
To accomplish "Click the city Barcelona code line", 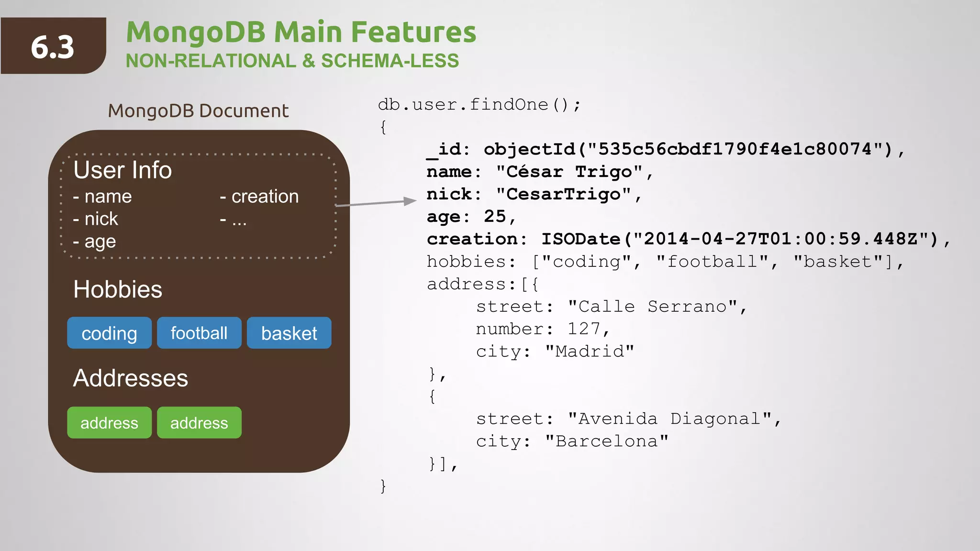I will pyautogui.click(x=572, y=441).
